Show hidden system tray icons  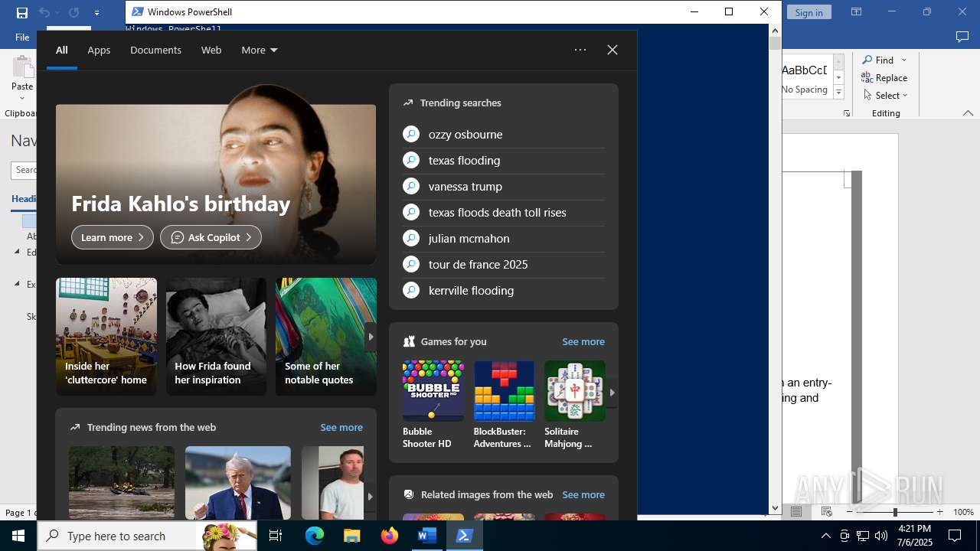coord(825,536)
